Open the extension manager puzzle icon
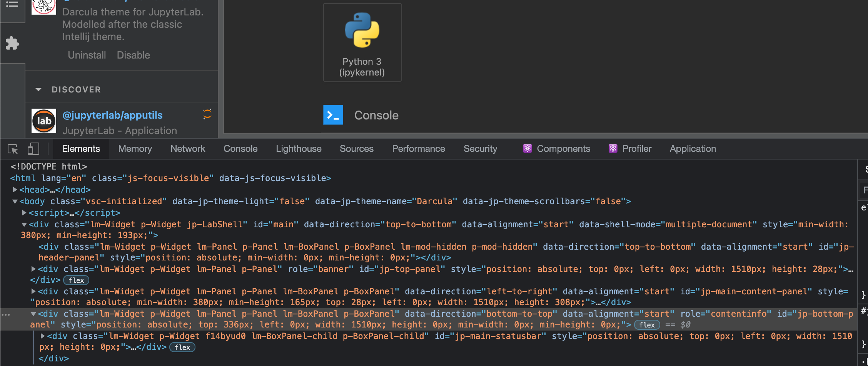This screenshot has height=366, width=868. point(12,43)
